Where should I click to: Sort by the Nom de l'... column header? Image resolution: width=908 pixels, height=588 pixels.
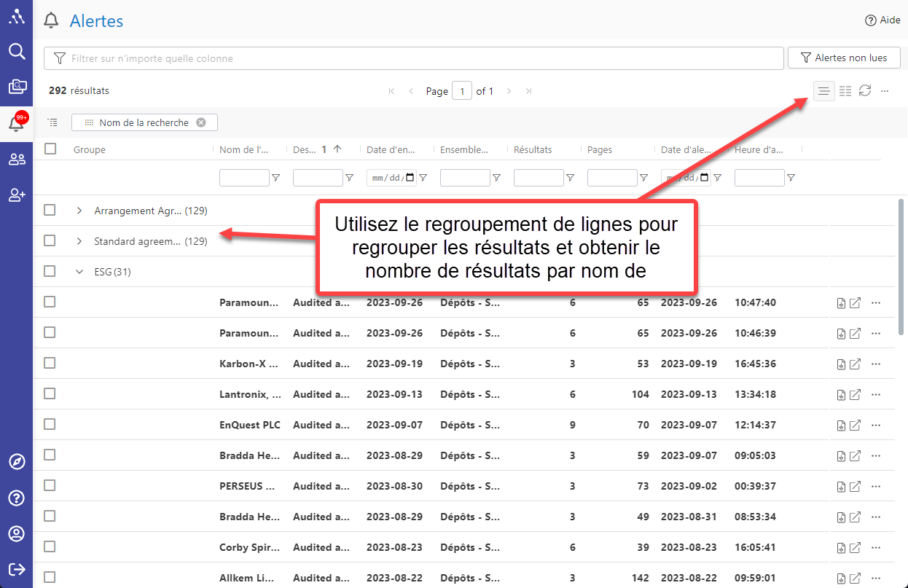pos(244,149)
